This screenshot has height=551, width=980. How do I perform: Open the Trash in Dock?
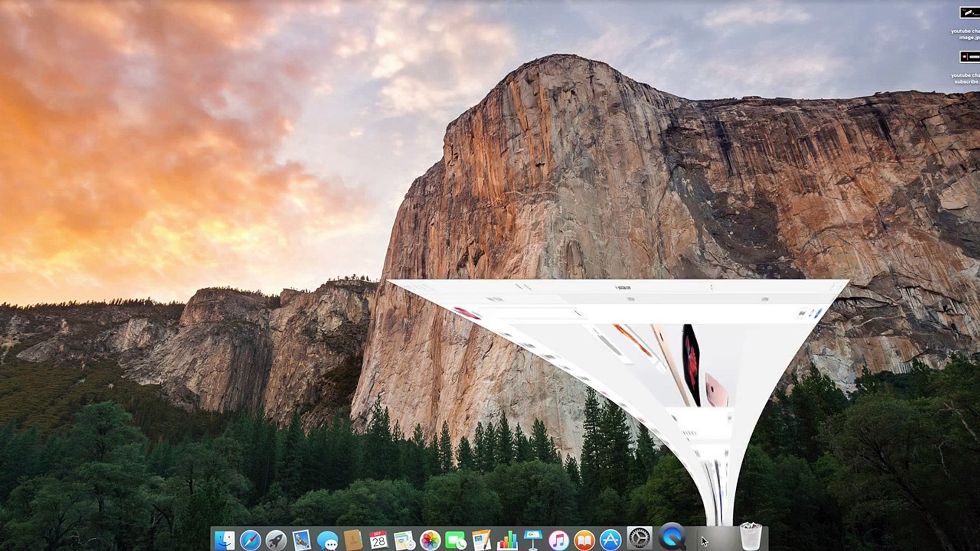750,537
